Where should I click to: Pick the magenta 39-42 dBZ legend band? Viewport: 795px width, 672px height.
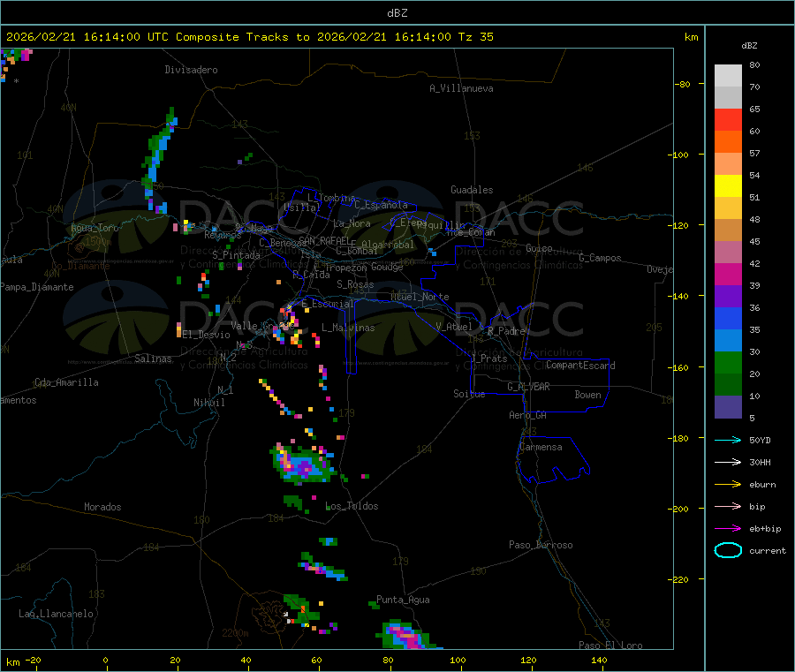728,274
